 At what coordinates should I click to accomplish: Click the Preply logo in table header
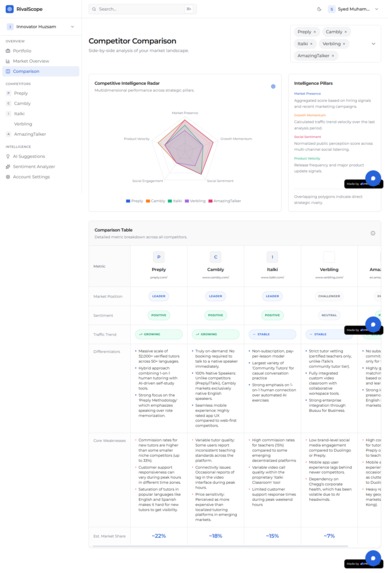pyautogui.click(x=159, y=257)
